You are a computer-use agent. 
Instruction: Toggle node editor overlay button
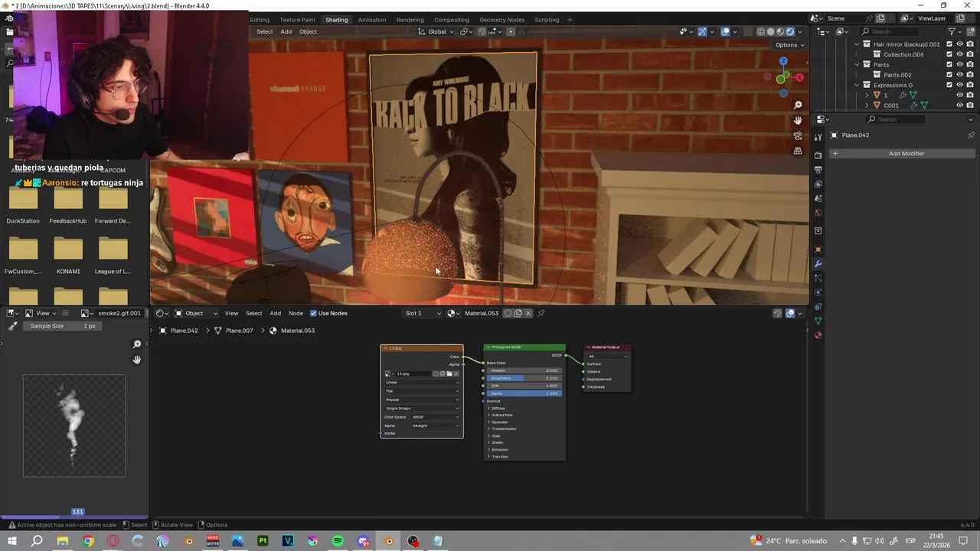pos(791,313)
